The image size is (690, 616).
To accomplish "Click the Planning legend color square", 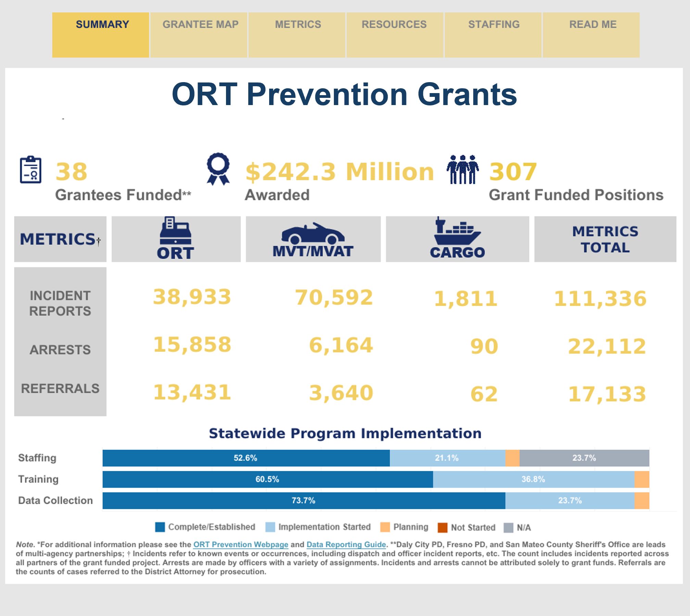I will [x=385, y=527].
